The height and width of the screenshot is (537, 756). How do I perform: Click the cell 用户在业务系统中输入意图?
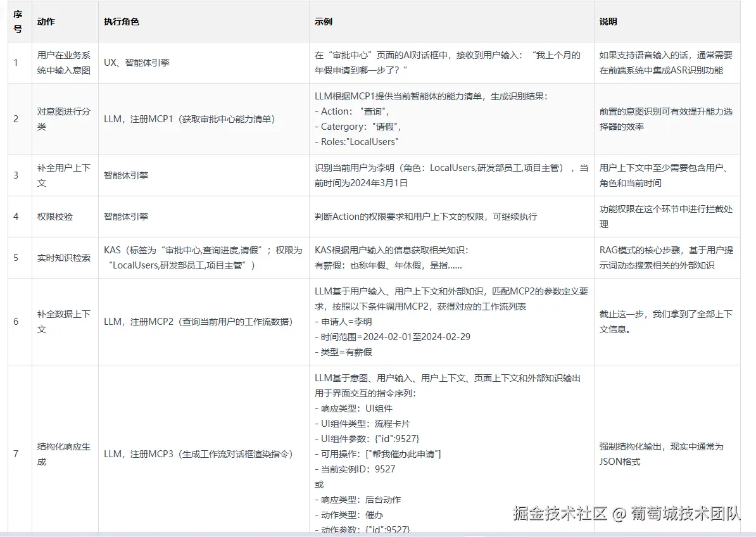pos(65,63)
